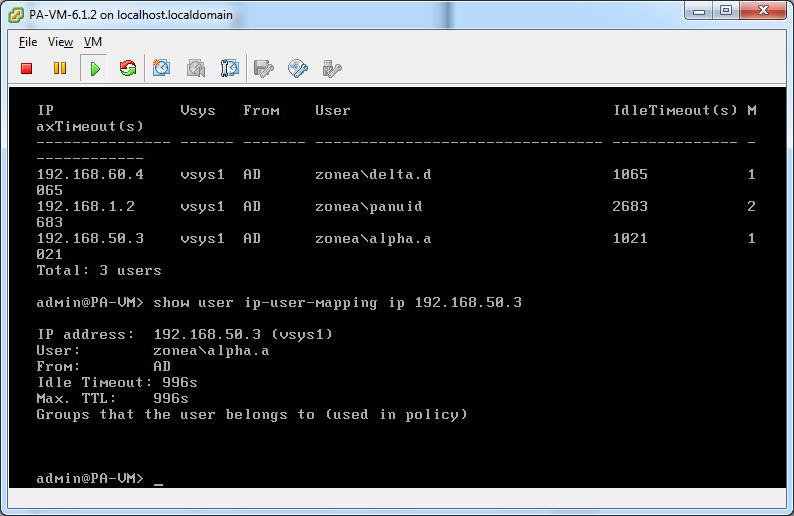794x516 pixels.
Task: Click IP address 192.168.1.2 in table
Action: tap(86, 207)
